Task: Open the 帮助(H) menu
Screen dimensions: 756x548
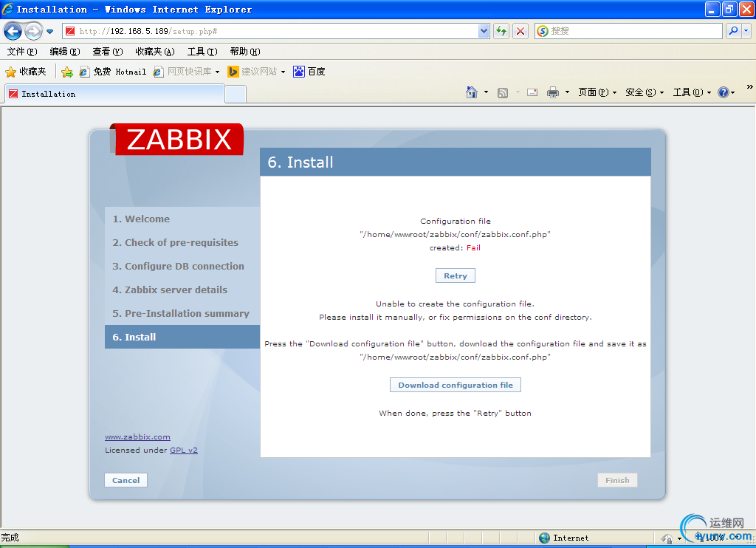Action: (245, 52)
